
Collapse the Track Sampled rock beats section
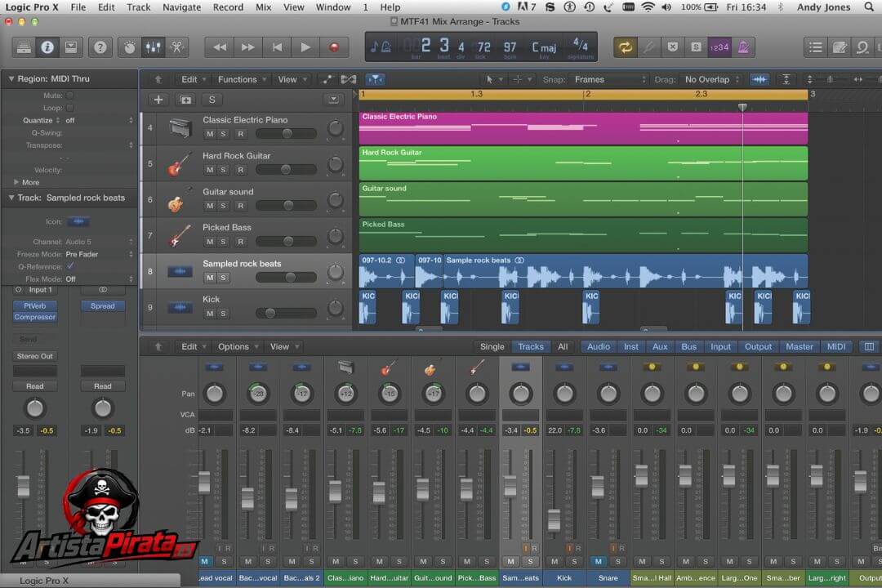pyautogui.click(x=11, y=198)
